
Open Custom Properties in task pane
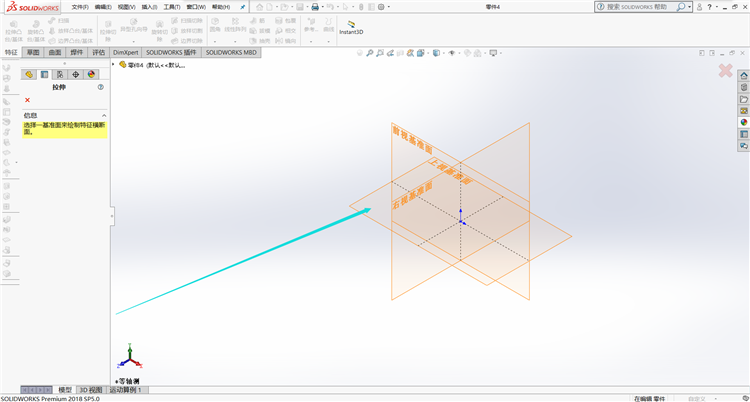tap(744, 134)
